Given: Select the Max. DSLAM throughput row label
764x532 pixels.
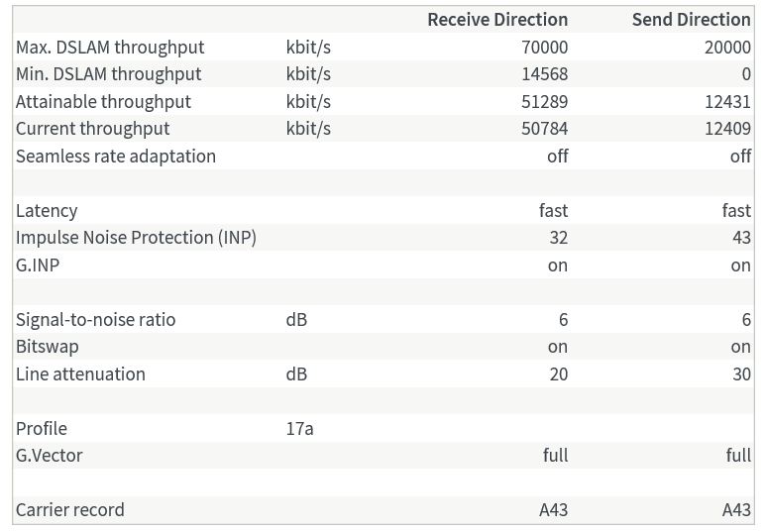Looking at the screenshot, I should pyautogui.click(x=110, y=47).
